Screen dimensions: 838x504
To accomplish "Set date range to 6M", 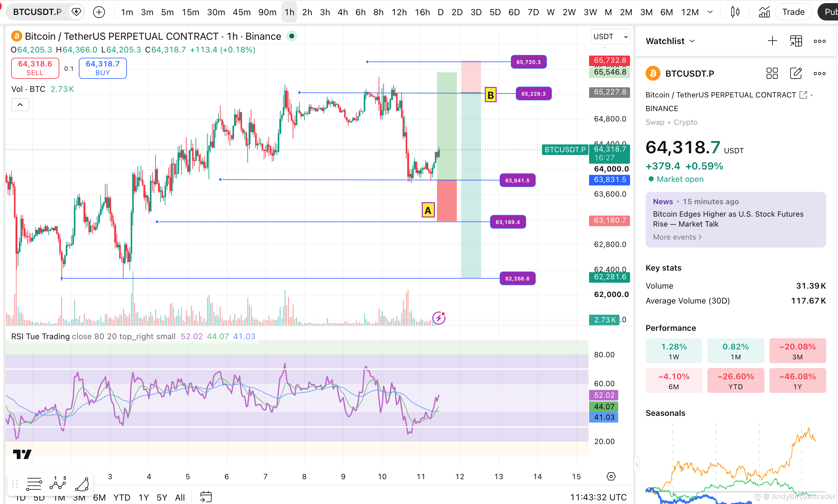I will point(100,497).
